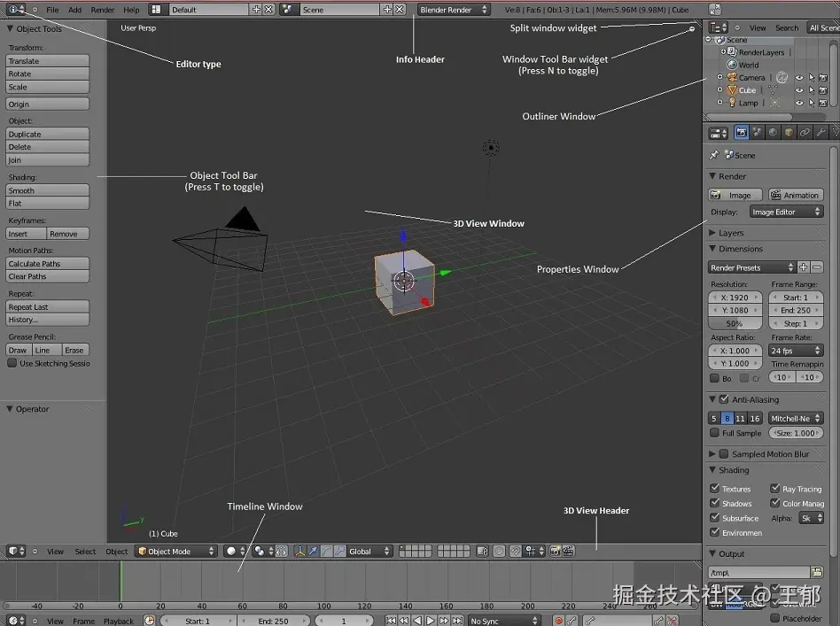Hide the Cube with its eye toggle

point(799,89)
